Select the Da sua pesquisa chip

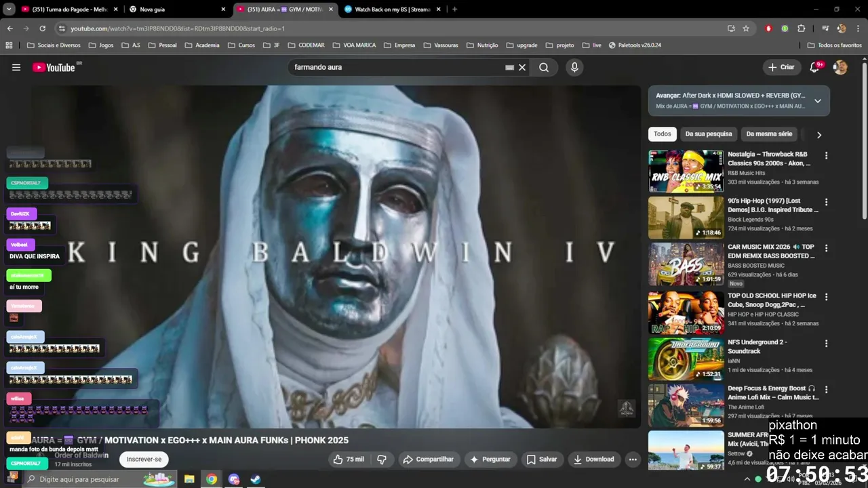[x=709, y=134]
